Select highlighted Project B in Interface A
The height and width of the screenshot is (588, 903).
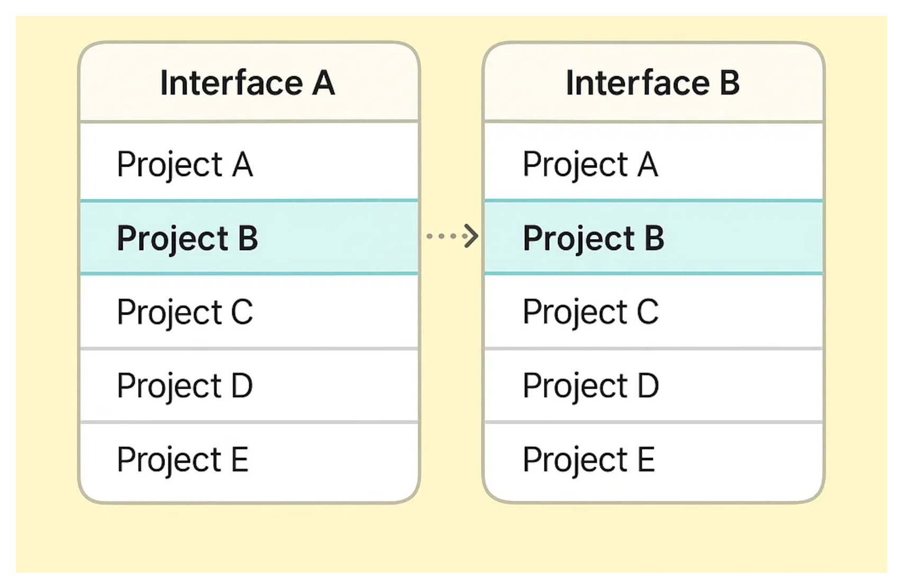(187, 238)
